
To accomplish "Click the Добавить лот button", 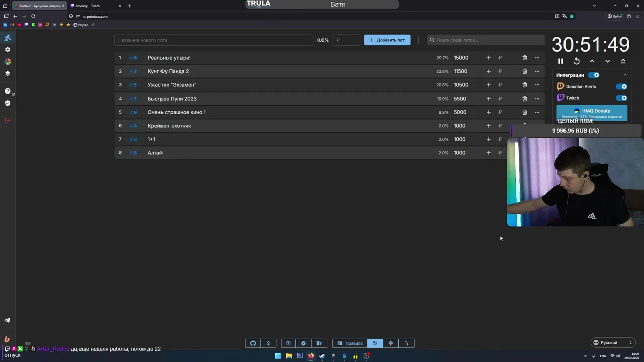I will point(387,40).
